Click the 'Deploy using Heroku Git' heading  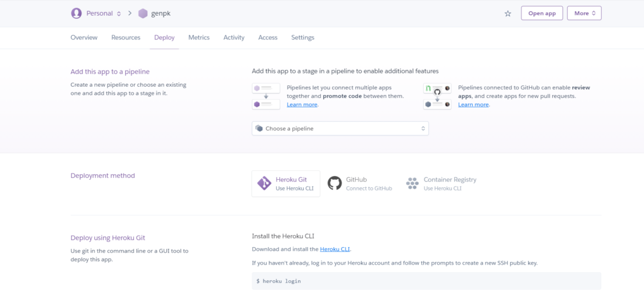pos(108,238)
